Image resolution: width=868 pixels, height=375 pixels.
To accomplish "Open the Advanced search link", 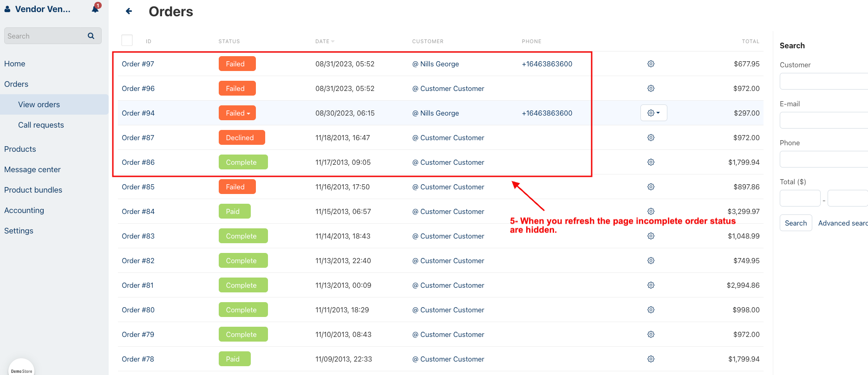I will [x=843, y=223].
